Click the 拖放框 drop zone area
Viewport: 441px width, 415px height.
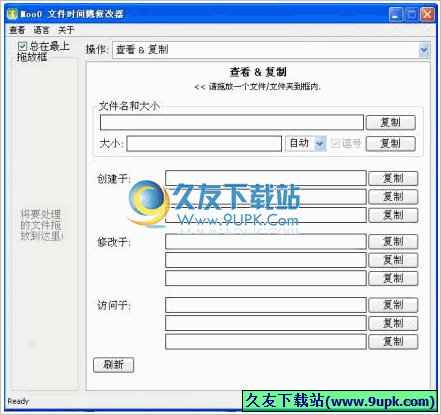click(45, 225)
